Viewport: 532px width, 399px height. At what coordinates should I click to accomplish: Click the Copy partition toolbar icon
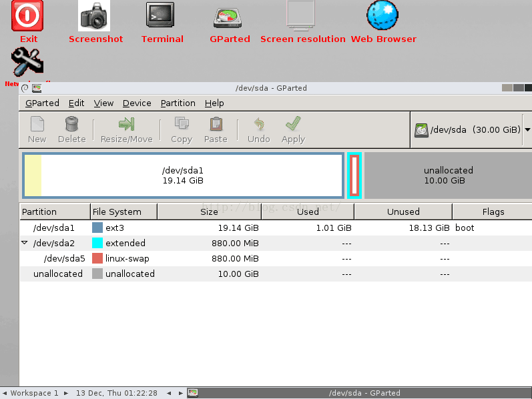181,124
